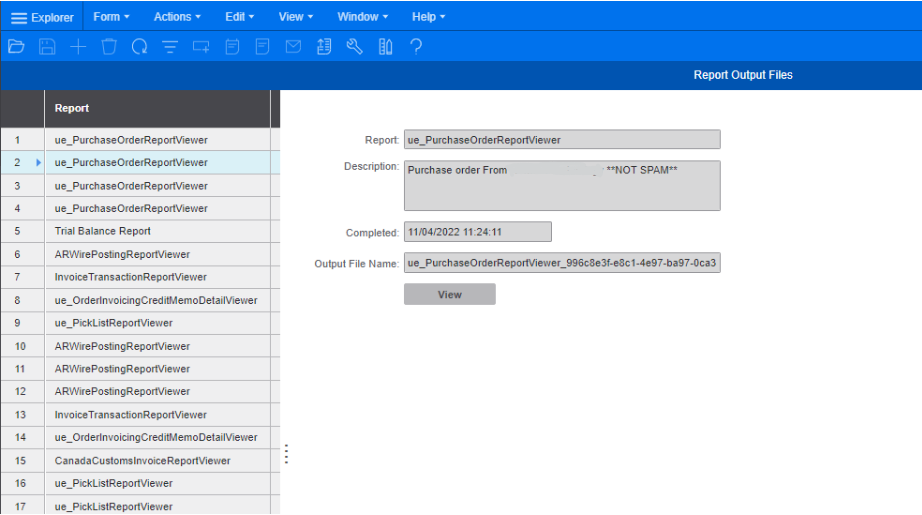
Task: Click the plus icon to add new
Action: coord(78,46)
